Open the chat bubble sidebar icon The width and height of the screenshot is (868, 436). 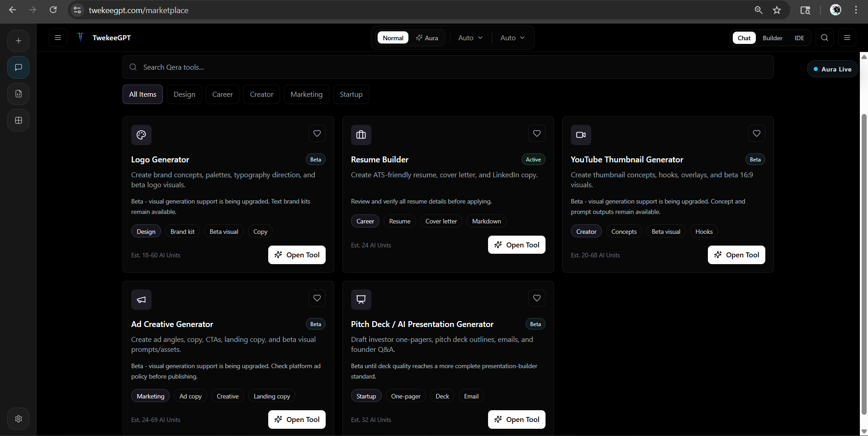click(x=19, y=67)
